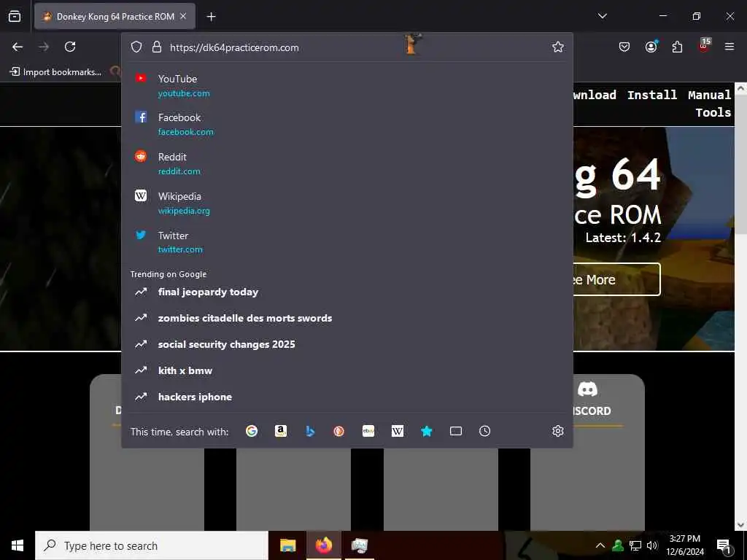Image resolution: width=747 pixels, height=560 pixels.
Task: Click the Firefox taskbar icon
Action: (323, 545)
